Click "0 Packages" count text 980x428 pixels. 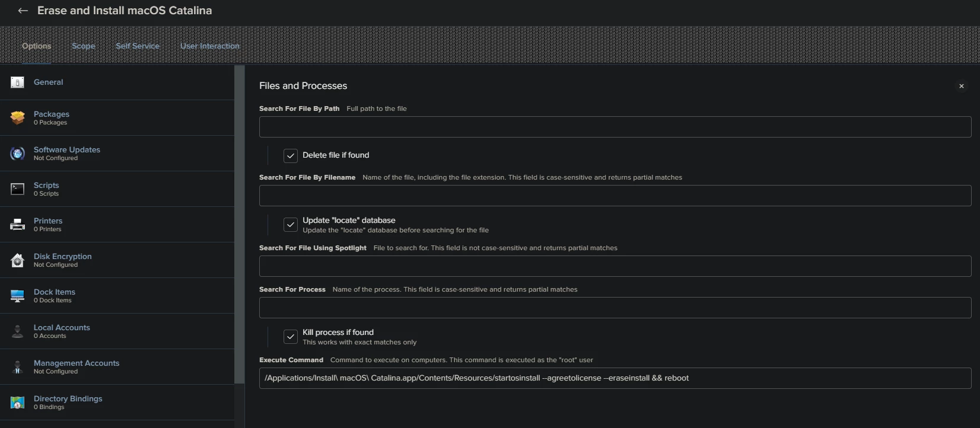[x=50, y=123]
